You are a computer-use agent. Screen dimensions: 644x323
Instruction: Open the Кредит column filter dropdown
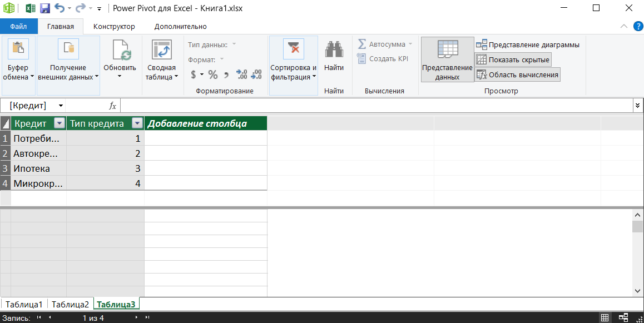(59, 123)
